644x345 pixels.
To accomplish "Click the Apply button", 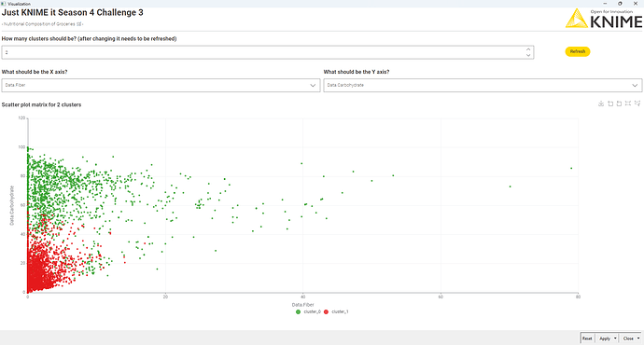I will point(605,338).
